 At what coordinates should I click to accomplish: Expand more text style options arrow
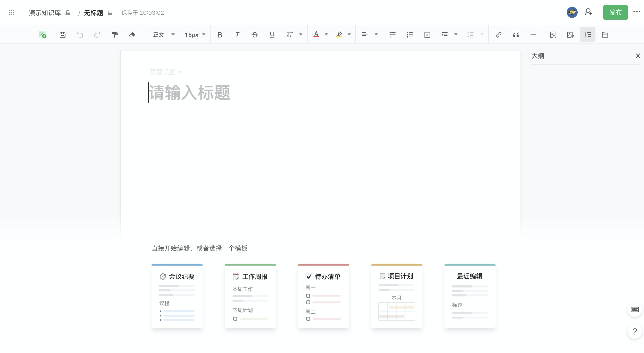click(301, 35)
